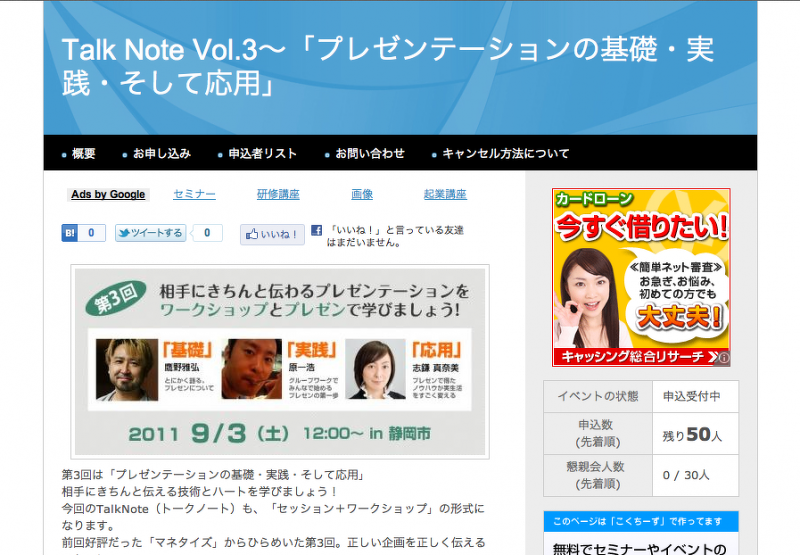Click the 懇親会人数 (先着順) label cell
This screenshot has height=555, width=800.
(597, 475)
